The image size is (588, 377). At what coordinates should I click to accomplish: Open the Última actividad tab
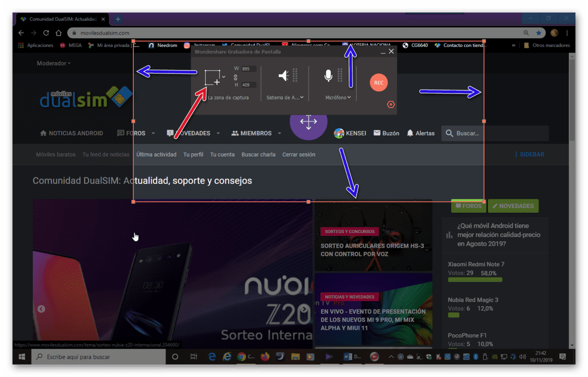[156, 154]
